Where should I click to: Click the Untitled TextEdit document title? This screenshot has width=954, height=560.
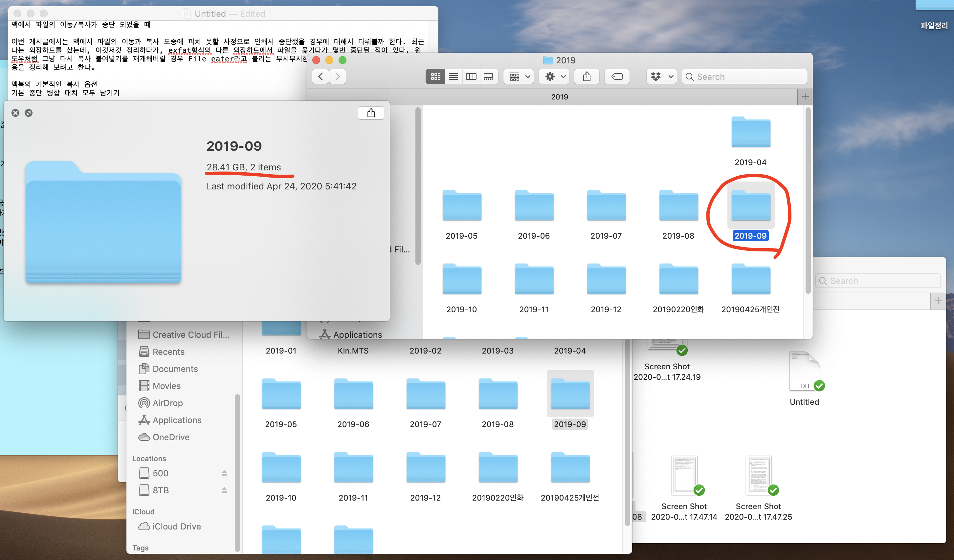[x=210, y=13]
